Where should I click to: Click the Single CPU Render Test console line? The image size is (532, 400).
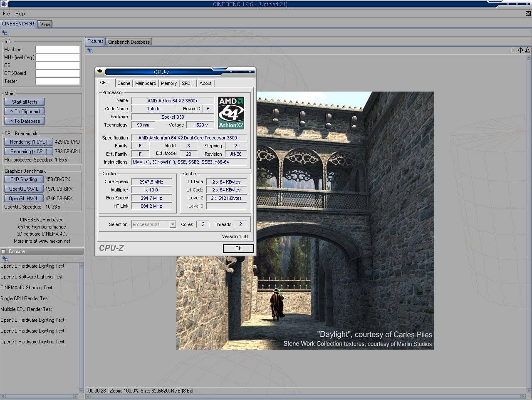25,298
